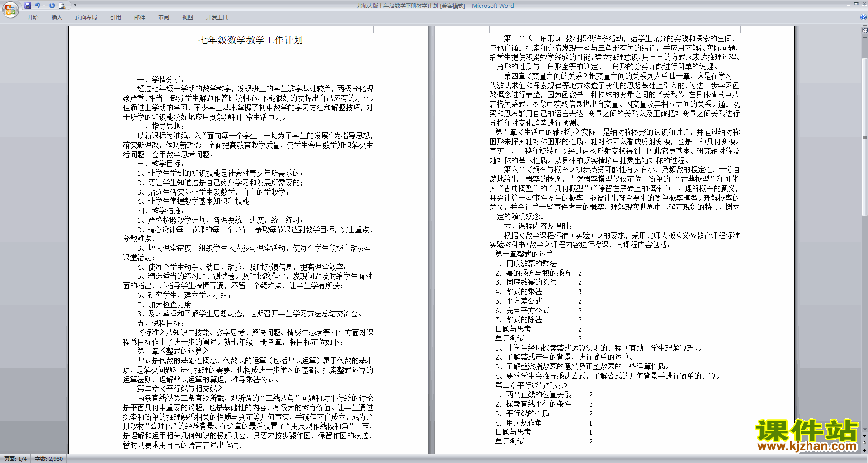Save the document using the floppy icon

pos(28,5)
